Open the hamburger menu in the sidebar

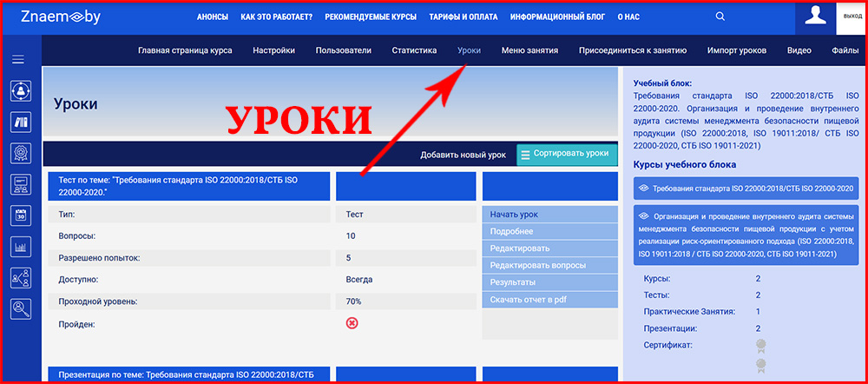tap(18, 59)
